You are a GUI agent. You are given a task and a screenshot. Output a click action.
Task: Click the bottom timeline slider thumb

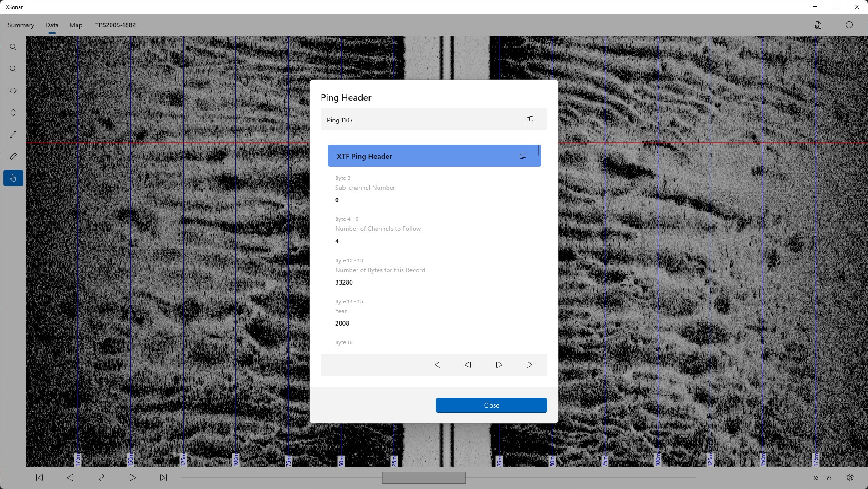click(x=424, y=478)
